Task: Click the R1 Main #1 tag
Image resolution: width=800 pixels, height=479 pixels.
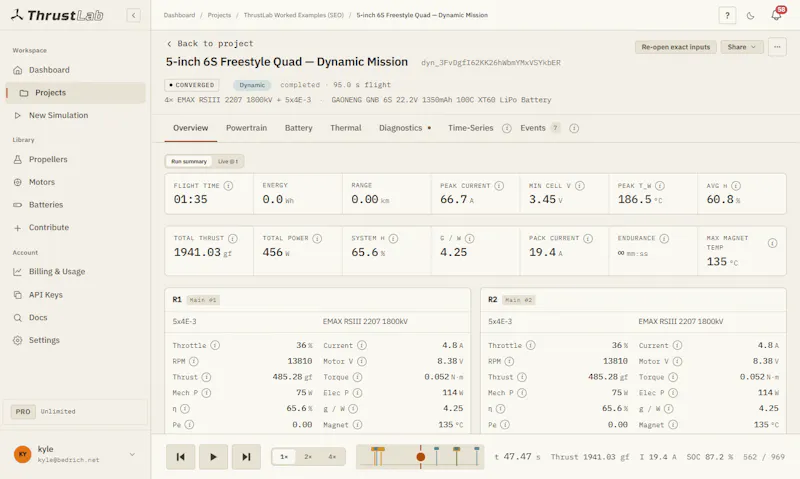Action: [203, 300]
